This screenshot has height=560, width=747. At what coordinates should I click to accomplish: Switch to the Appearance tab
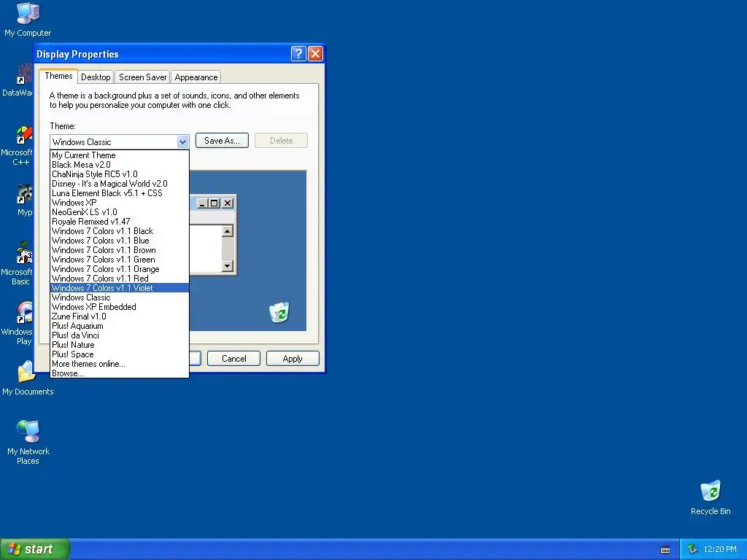(196, 77)
